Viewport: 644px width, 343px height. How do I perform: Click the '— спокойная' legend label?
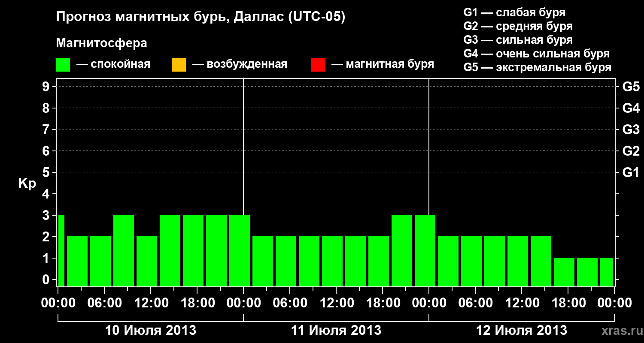pyautogui.click(x=113, y=64)
